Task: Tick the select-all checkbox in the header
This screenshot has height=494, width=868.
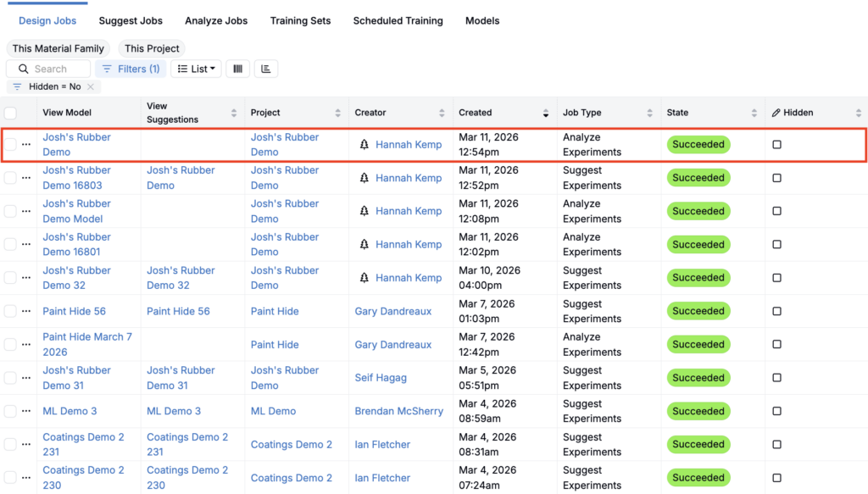Action: click(10, 113)
